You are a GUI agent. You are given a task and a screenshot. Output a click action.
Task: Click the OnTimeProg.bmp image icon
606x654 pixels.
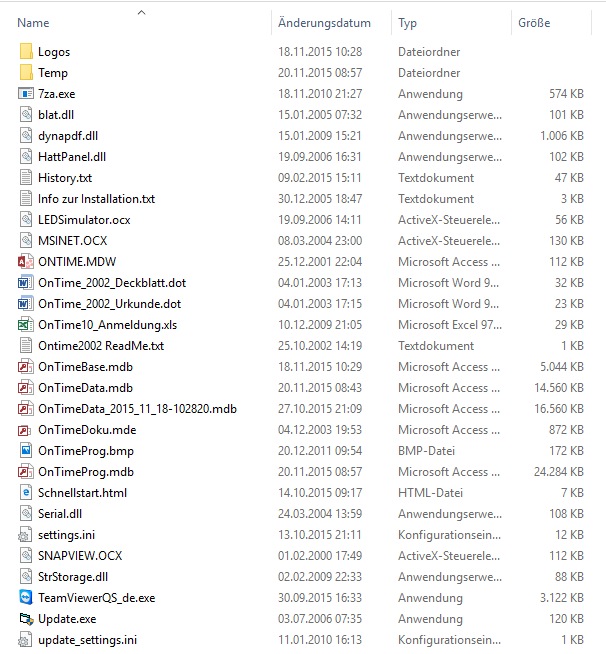tap(26, 450)
